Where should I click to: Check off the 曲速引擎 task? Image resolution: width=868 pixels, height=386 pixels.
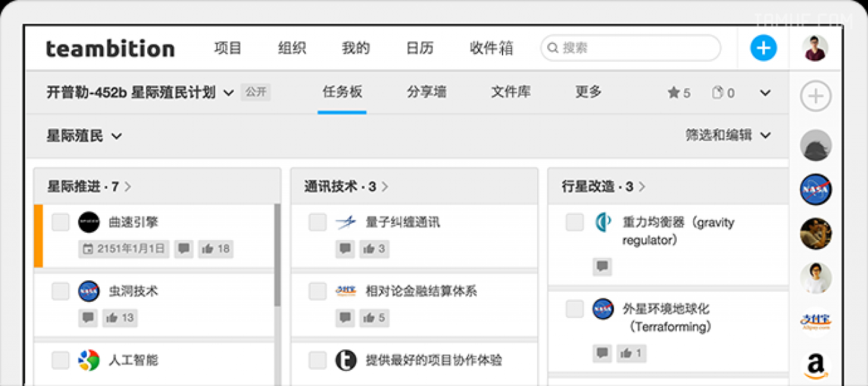pyautogui.click(x=61, y=222)
